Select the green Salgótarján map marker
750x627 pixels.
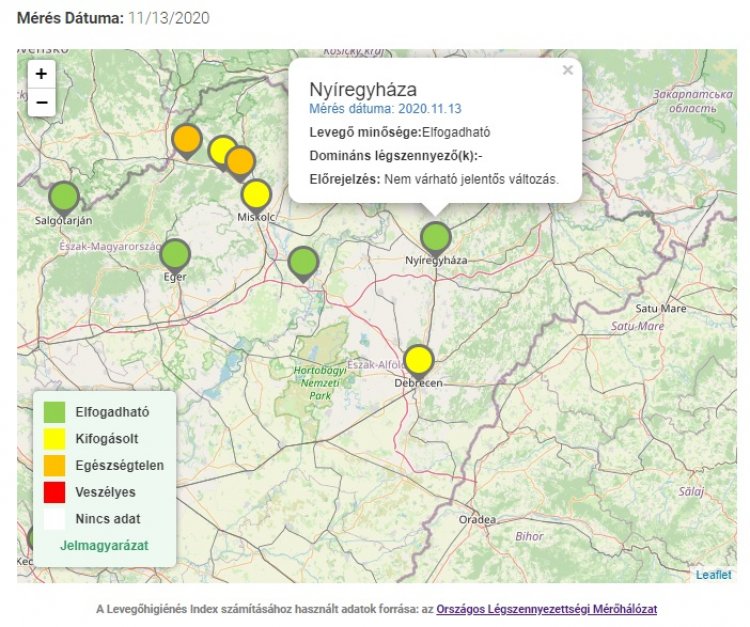click(64, 197)
